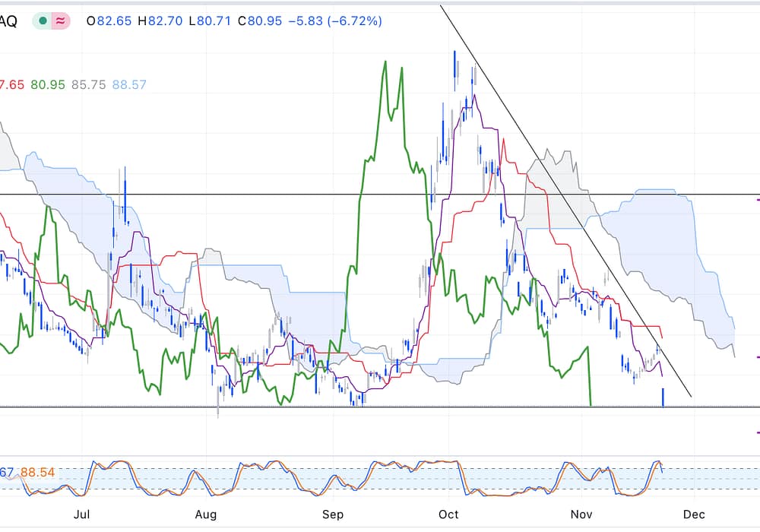Click the orange 88.54 stochastic value
Screen dimensions: 760x532
point(36,473)
